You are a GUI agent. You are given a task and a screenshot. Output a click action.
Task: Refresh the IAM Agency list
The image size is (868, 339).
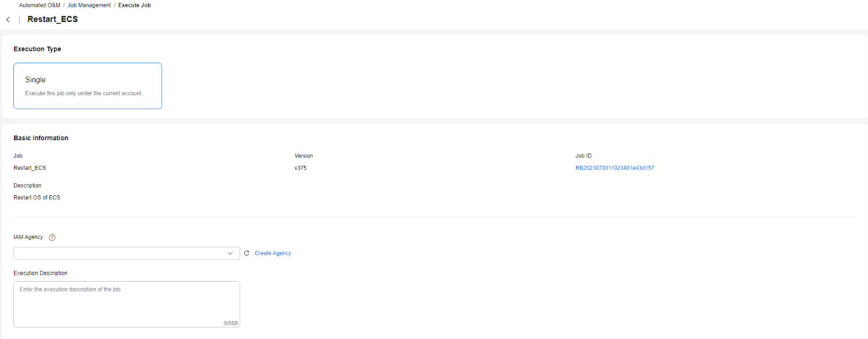click(x=247, y=253)
